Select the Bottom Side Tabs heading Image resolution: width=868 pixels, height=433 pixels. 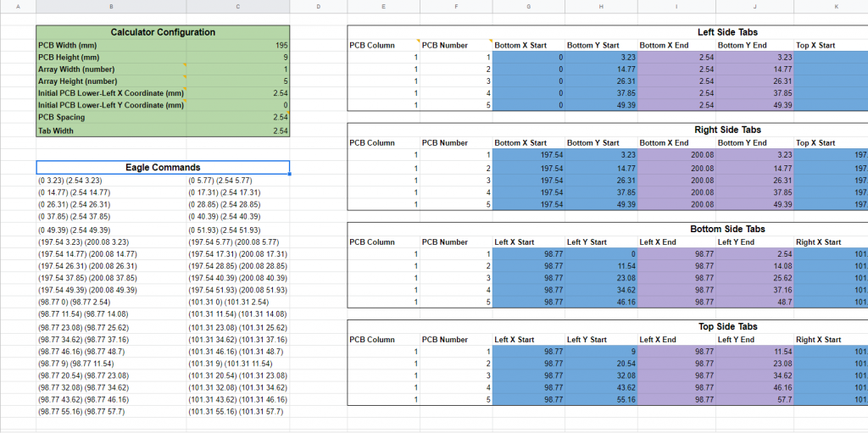(x=727, y=229)
